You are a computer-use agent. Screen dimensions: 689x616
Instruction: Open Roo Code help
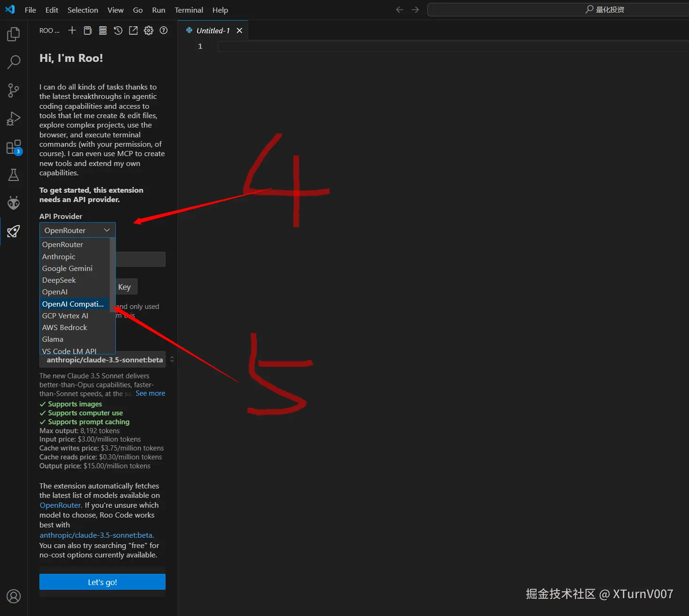pos(163,30)
